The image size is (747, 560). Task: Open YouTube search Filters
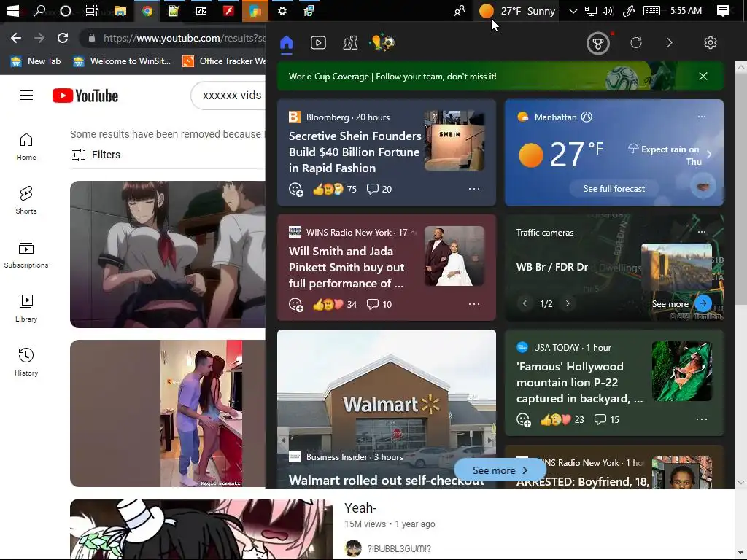click(96, 155)
